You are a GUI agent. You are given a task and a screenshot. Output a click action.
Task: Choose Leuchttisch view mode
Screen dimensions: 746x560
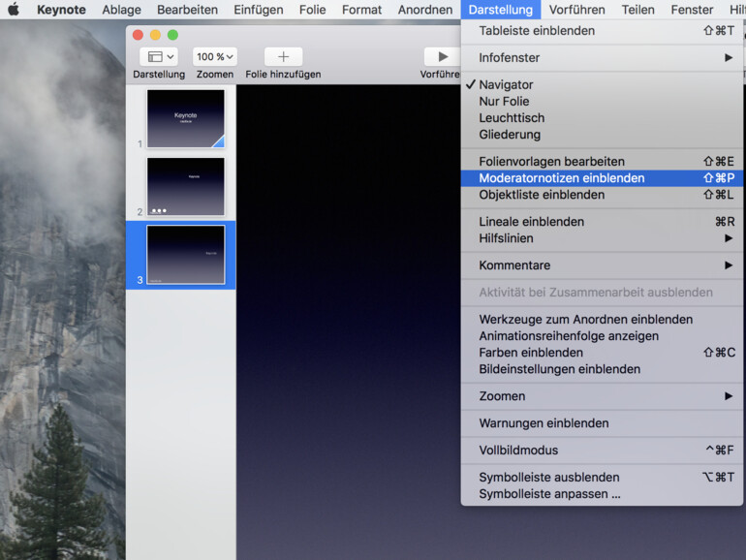coord(510,117)
